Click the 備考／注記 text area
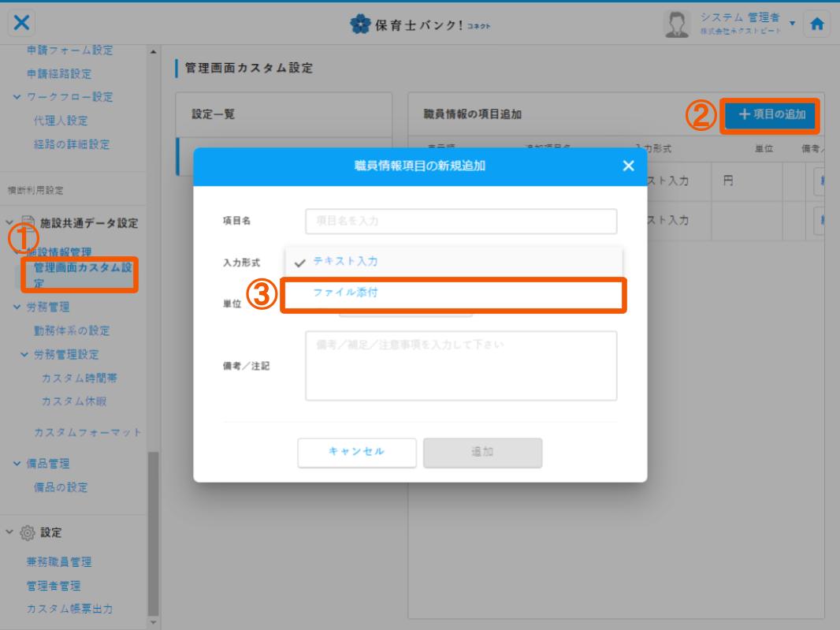840x630 pixels. click(x=461, y=366)
